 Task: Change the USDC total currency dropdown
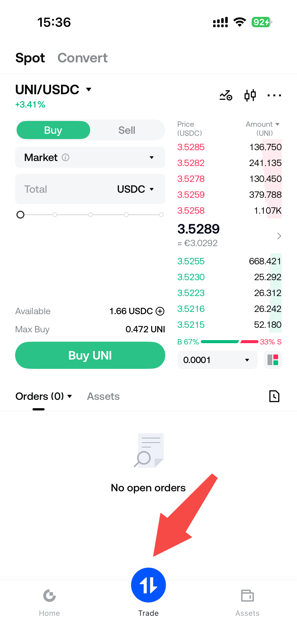(x=136, y=189)
